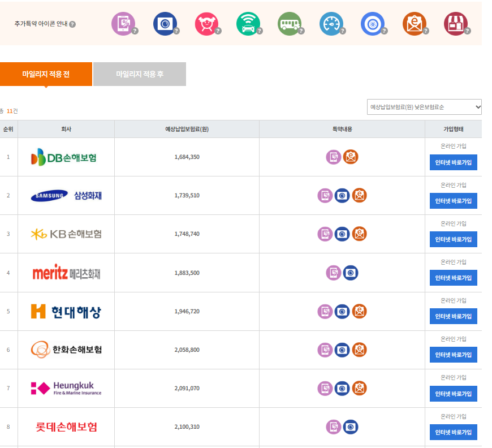Click the premium value 1,946,720
Screen dimensions: 492x448
(x=187, y=312)
